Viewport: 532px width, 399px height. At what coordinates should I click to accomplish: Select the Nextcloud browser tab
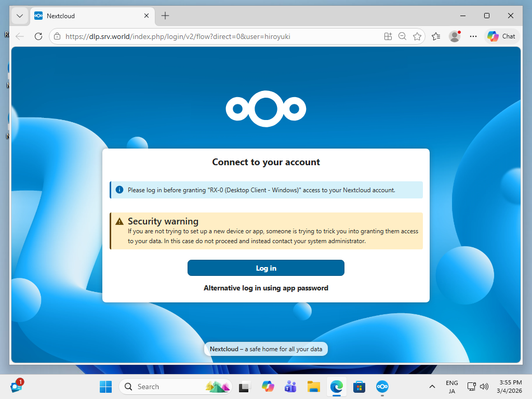pos(91,16)
